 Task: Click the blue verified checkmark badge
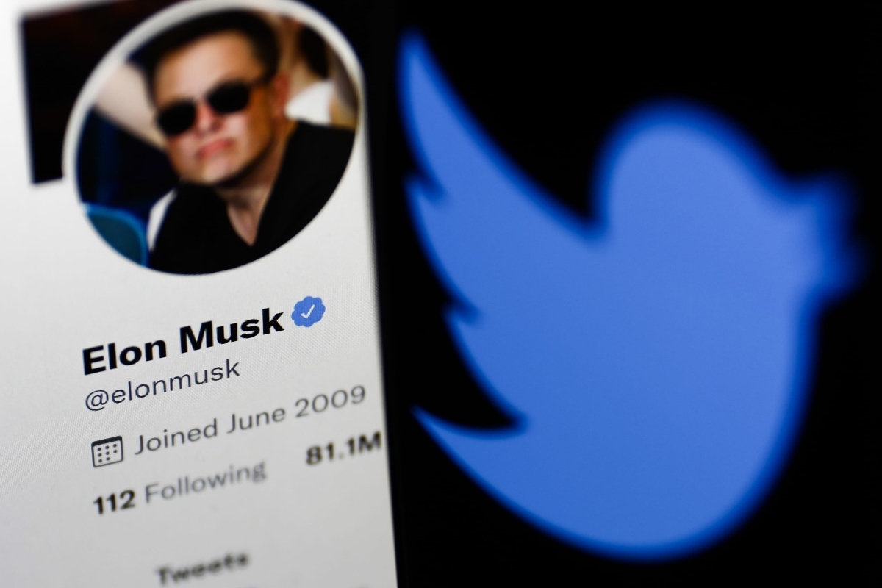(308, 311)
